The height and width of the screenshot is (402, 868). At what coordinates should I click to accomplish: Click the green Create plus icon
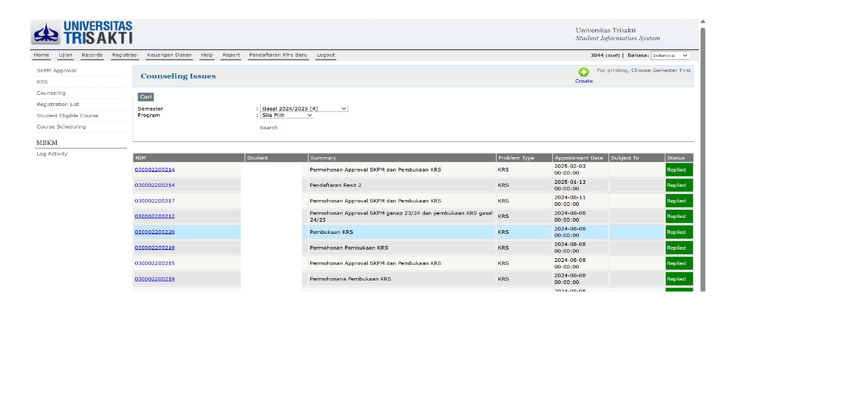click(584, 72)
